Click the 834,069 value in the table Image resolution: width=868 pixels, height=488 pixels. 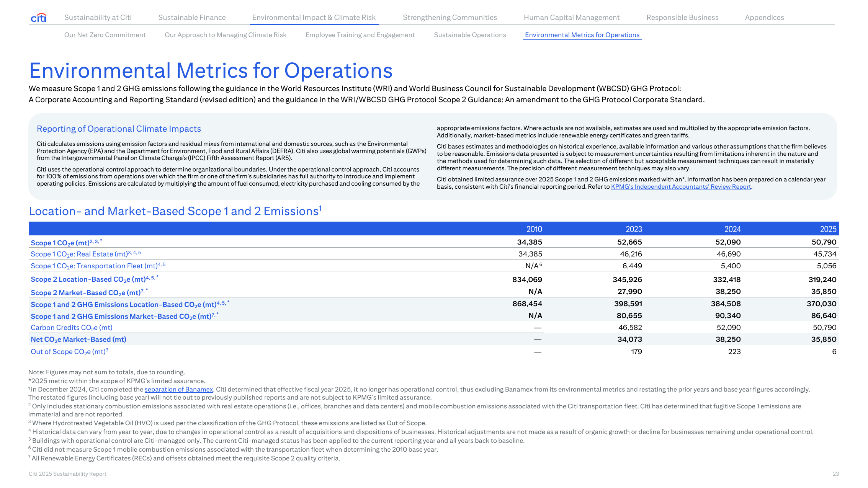point(527,280)
